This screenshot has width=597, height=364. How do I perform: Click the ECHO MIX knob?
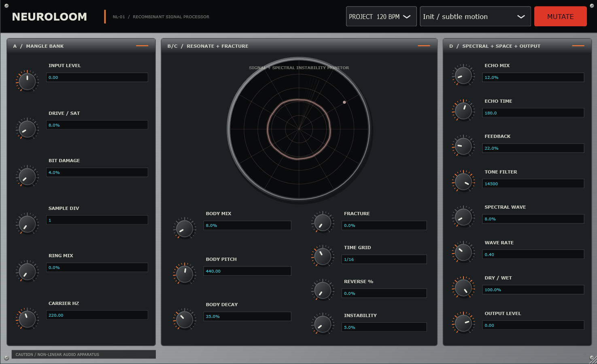(x=463, y=75)
